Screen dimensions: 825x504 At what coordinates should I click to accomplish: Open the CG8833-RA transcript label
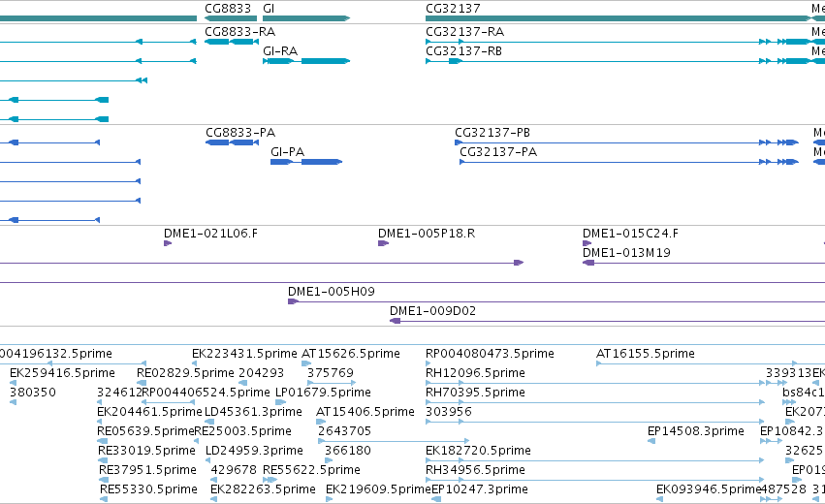(239, 32)
